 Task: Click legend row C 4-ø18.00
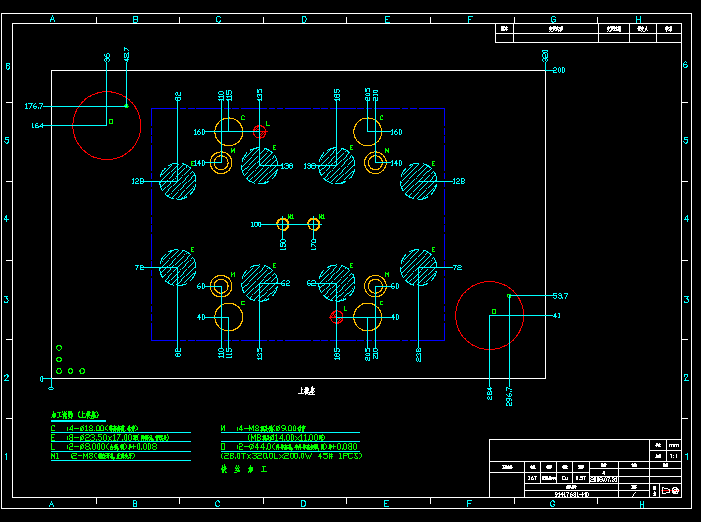95,428
